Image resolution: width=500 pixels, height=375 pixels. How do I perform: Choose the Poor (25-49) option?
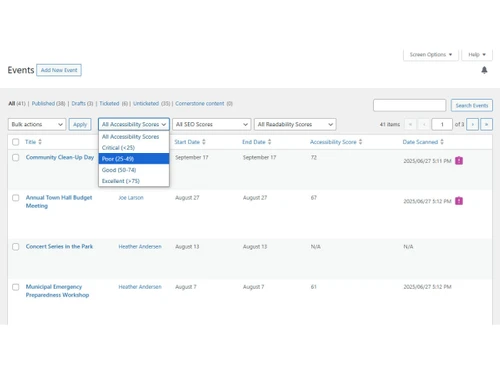click(134, 159)
